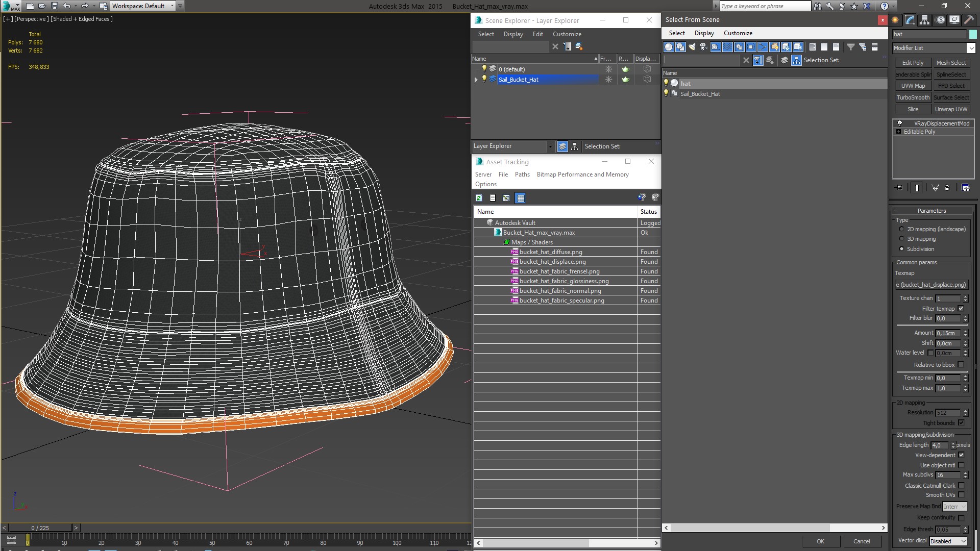Toggle Sort by Hierarchy in Layer Explorer
Screen dimensions: 980x551
(574, 146)
